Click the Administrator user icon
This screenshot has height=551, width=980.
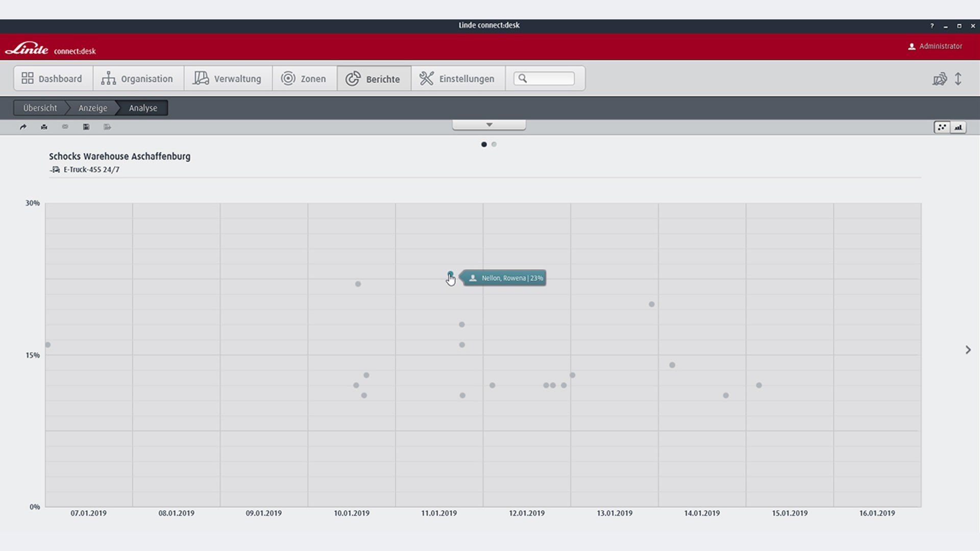point(912,46)
